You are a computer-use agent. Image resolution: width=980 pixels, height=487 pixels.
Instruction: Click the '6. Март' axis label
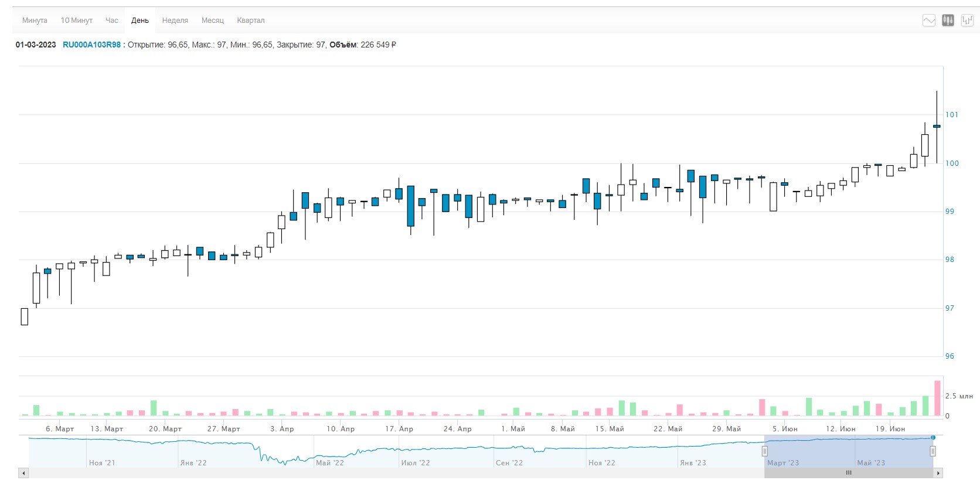click(x=60, y=429)
